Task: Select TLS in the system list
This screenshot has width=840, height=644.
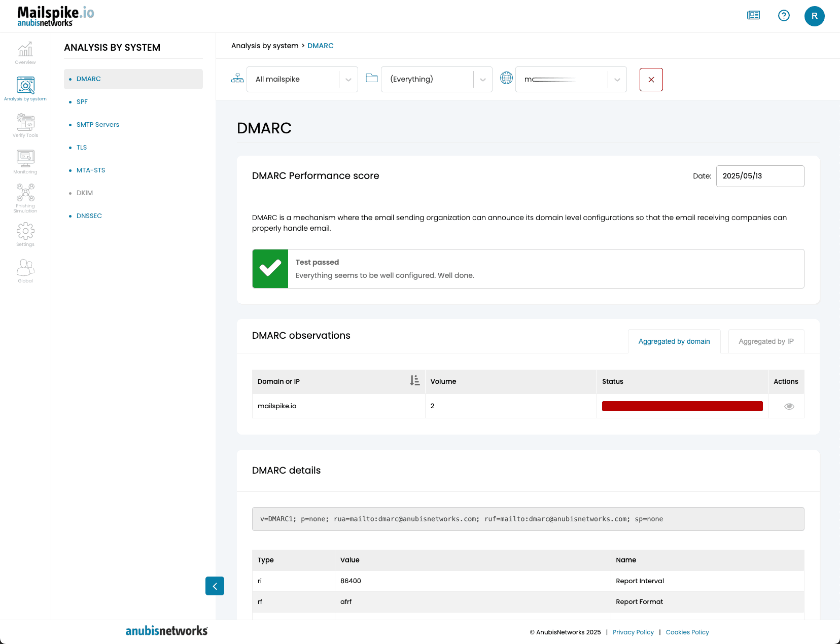Action: point(82,148)
